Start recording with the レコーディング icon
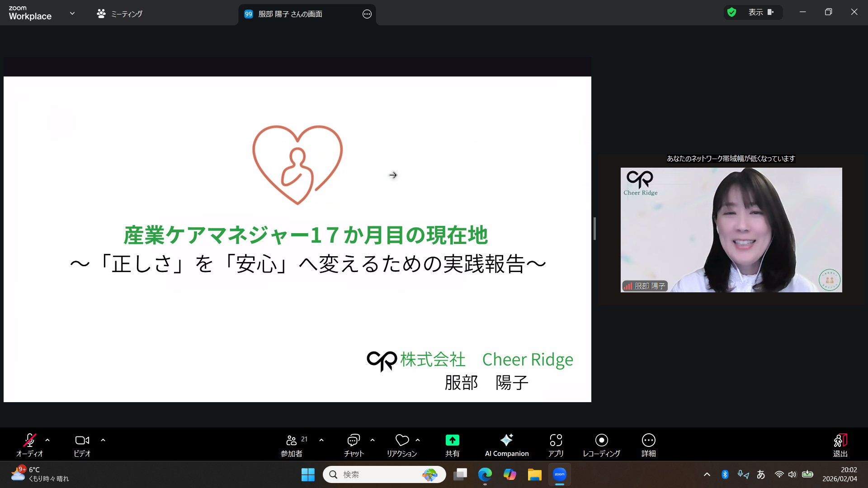Screen dimensions: 868x488 601,441
